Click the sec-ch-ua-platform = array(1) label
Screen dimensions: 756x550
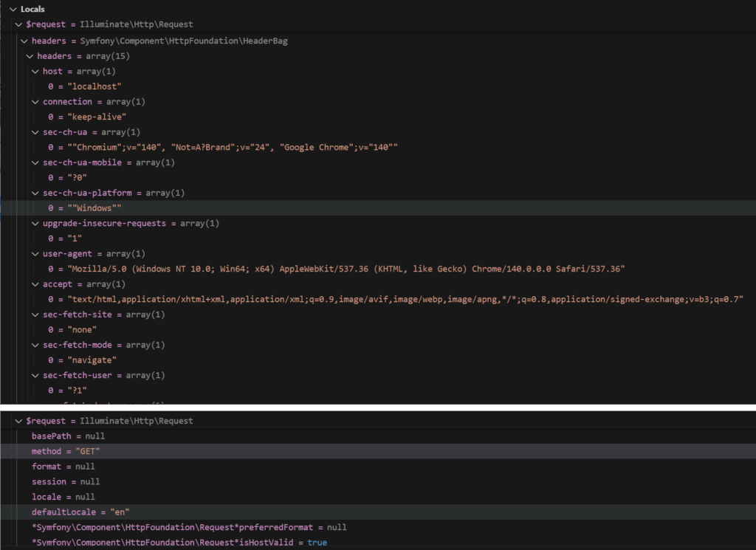[x=114, y=193]
